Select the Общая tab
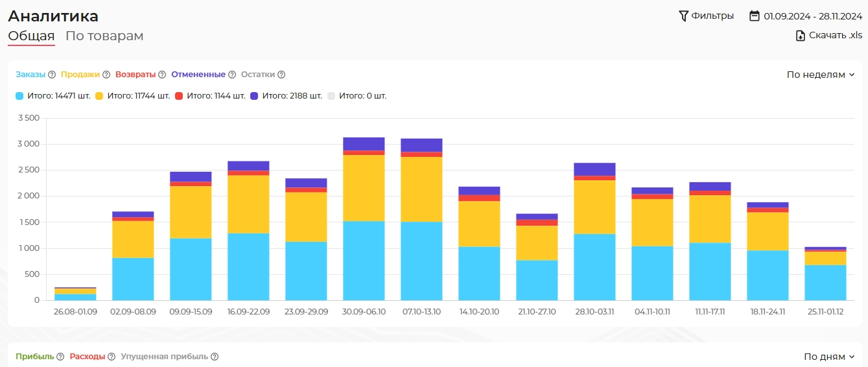Image resolution: width=868 pixels, height=367 pixels. click(x=31, y=36)
